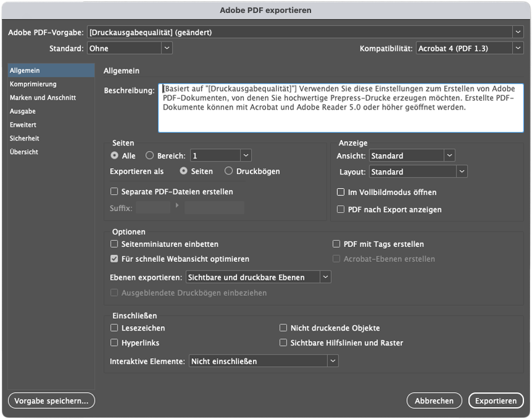The height and width of the screenshot is (419, 532).
Task: Enable PDF mit Tags erstellen
Action: click(x=337, y=244)
